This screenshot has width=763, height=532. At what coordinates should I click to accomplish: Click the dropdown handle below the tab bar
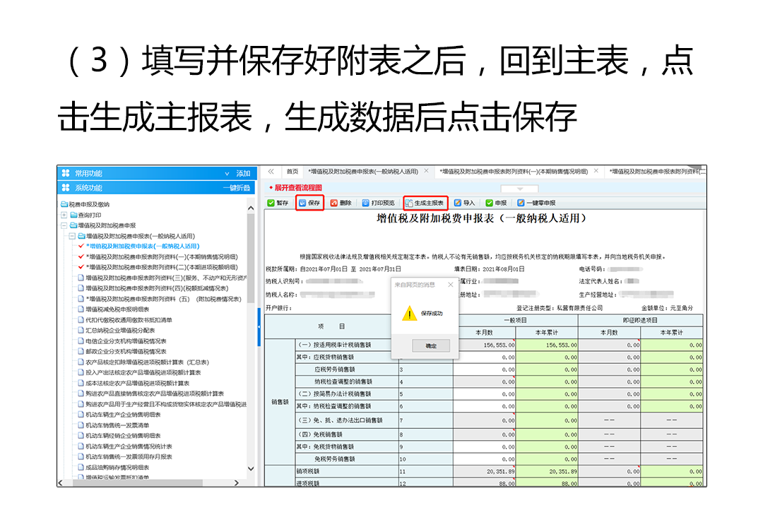tap(520, 189)
